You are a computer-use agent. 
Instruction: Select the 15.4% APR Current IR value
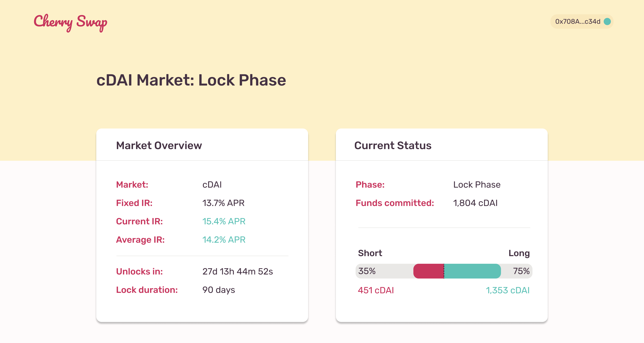pos(224,221)
